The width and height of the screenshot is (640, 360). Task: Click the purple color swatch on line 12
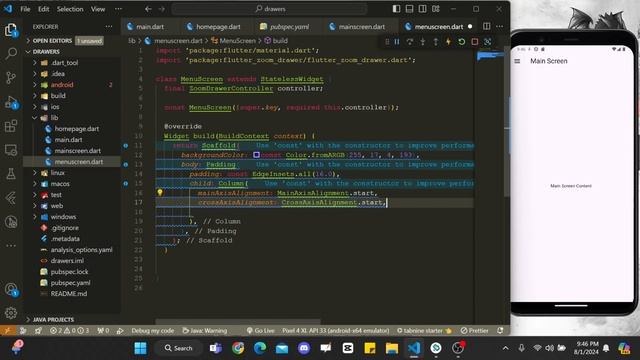256,155
